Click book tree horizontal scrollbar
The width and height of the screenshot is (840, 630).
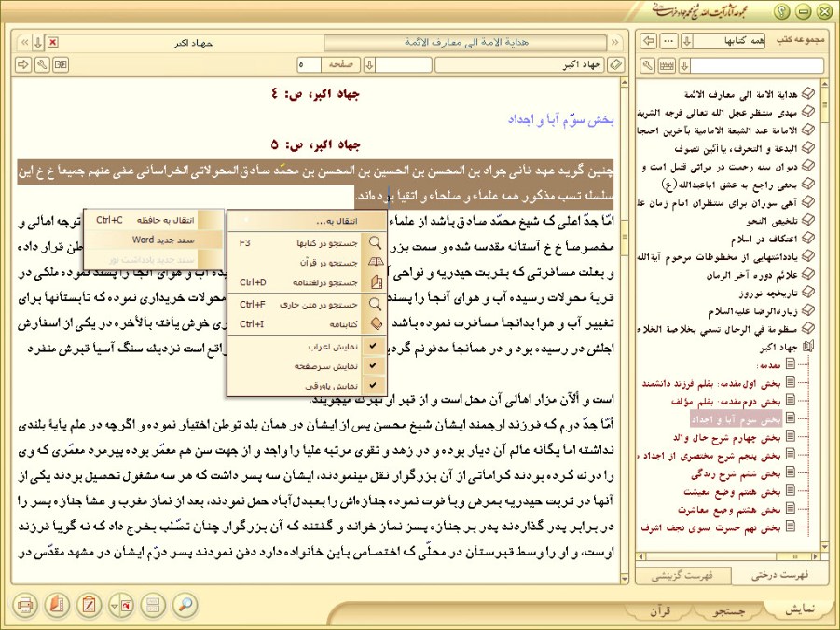tap(729, 556)
